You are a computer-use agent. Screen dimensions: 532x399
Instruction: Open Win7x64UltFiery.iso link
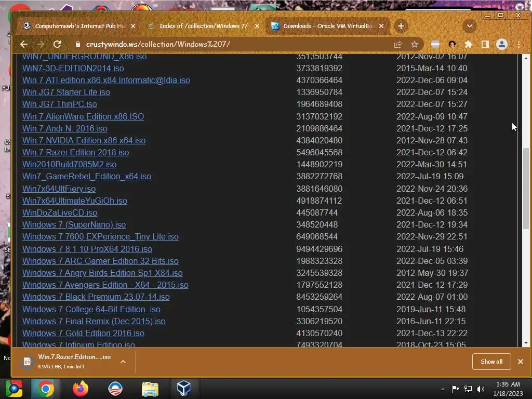pyautogui.click(x=59, y=189)
